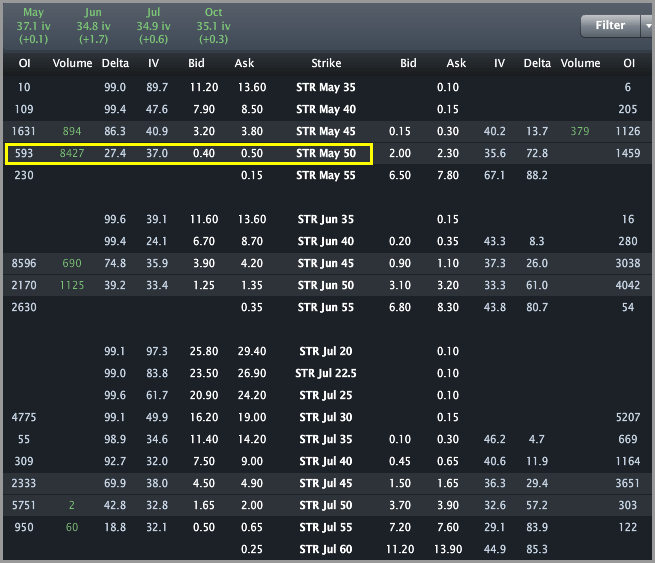Open the Filter dropdown arrow
The image size is (655, 563).
coord(647,26)
